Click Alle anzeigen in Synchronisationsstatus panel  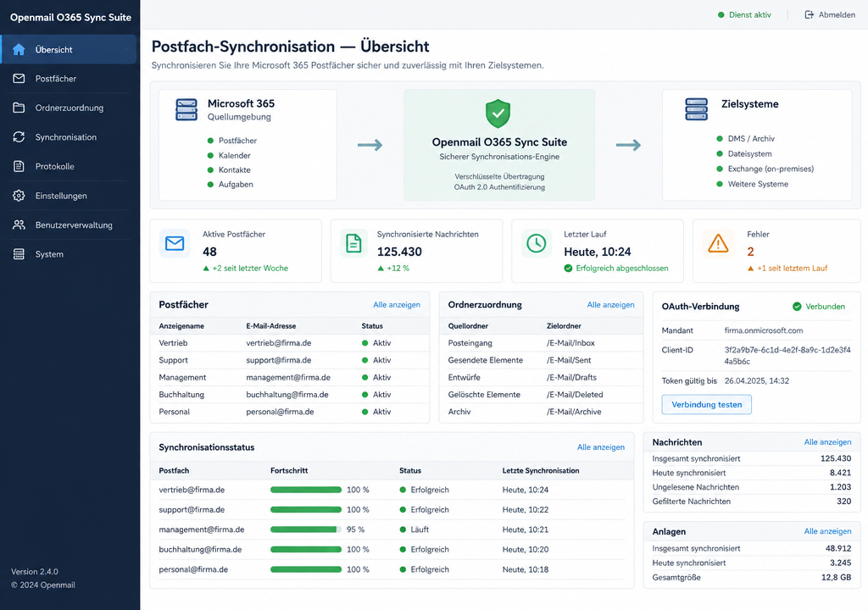601,446
